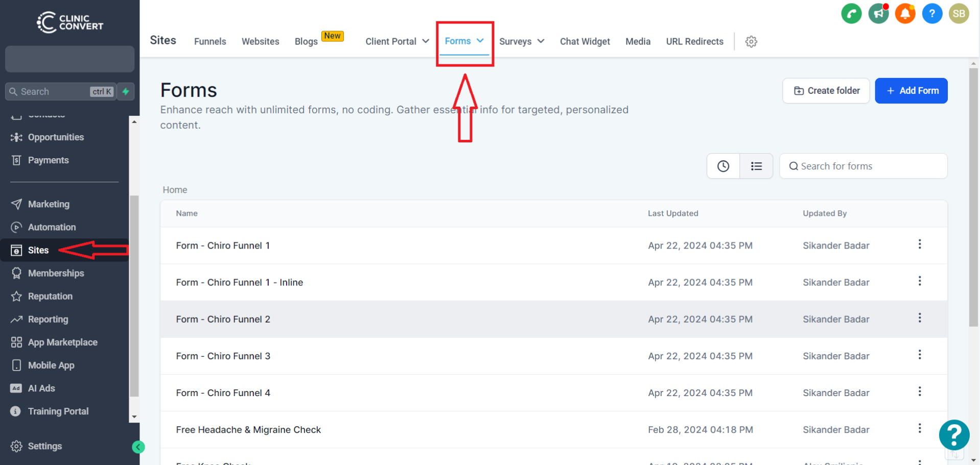Open options for Form - Chiro Funnel 1 - Inline

(920, 281)
